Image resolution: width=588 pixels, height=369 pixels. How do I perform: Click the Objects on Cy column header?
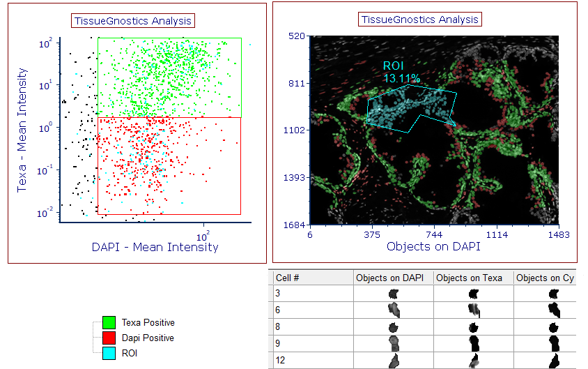click(545, 278)
